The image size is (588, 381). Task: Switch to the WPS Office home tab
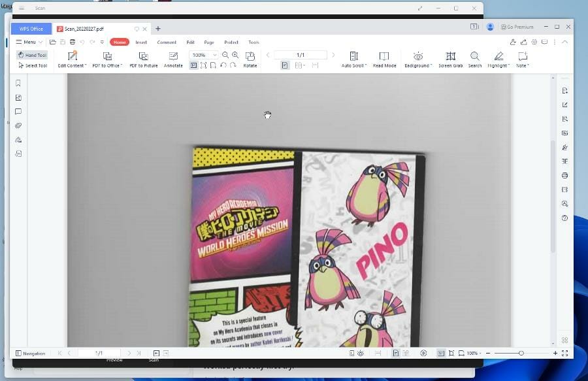coord(31,29)
